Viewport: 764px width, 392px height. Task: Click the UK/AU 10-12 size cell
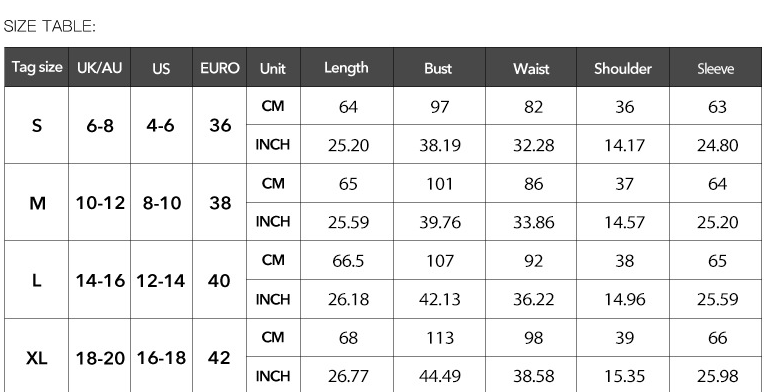[x=99, y=203]
